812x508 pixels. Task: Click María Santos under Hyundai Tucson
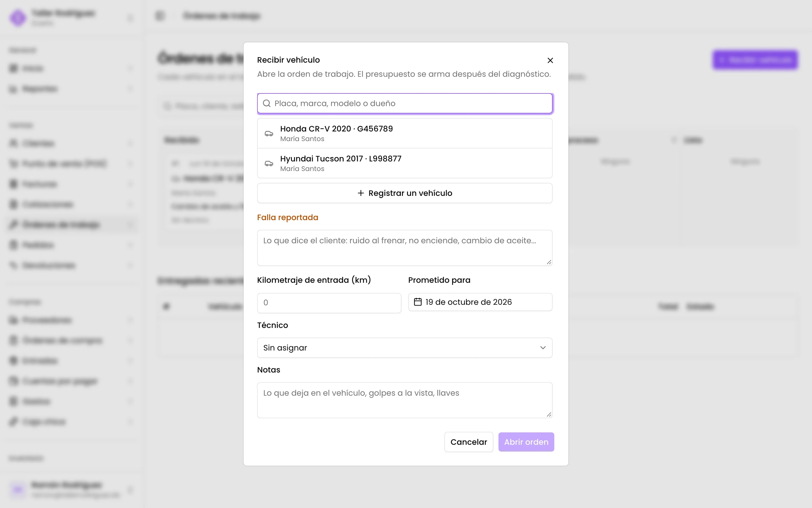pyautogui.click(x=302, y=169)
